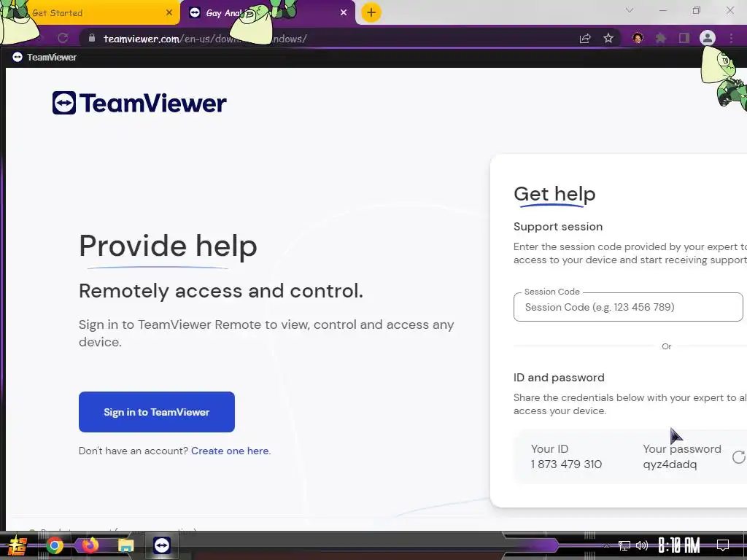Open the Chrome three-dot menu

click(731, 38)
